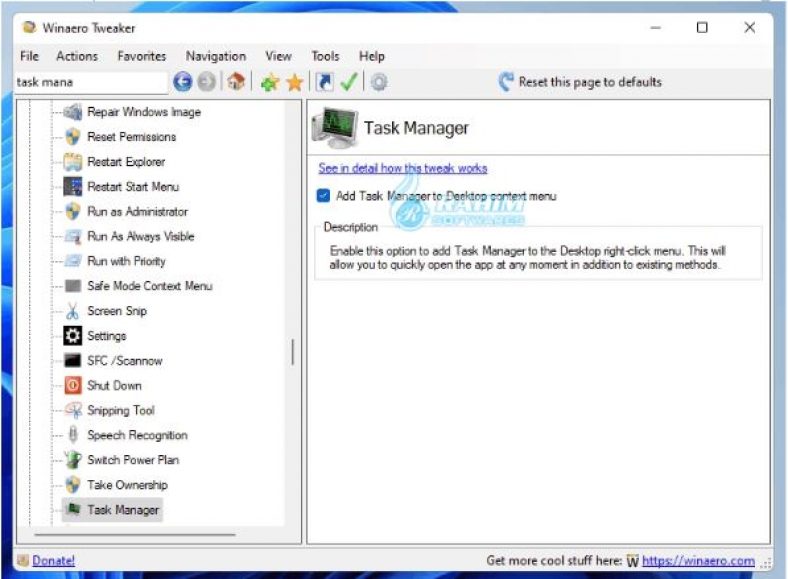Select Run with Priority text

pos(126,261)
